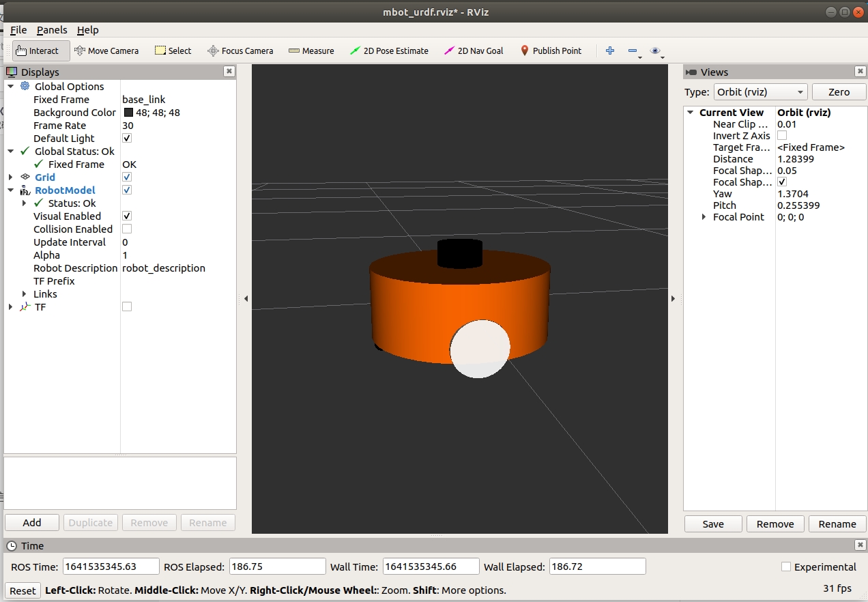868x602 pixels.
Task: Click the Background Color swatch
Action: pos(128,113)
